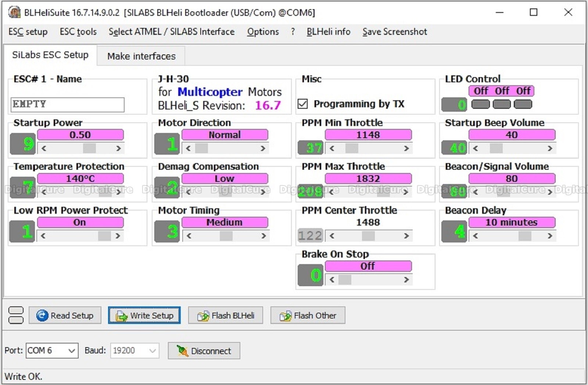Decrease Startup Beep Volume with left arrow
The height and width of the screenshot is (385, 588).
476,148
